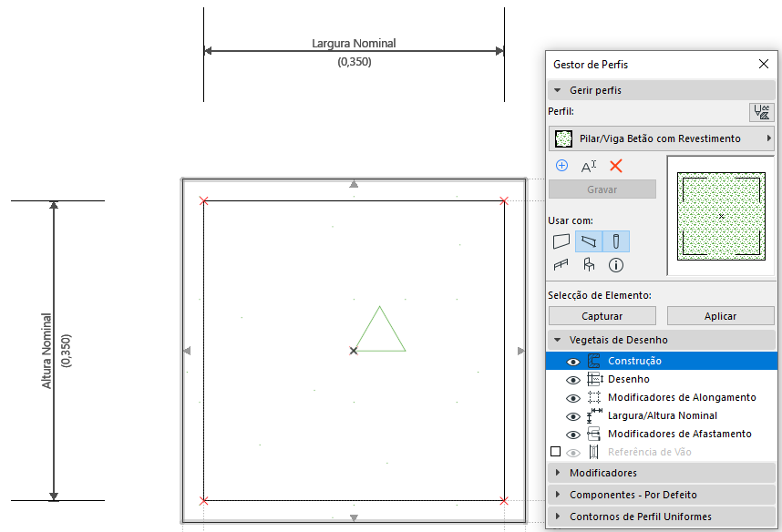The image size is (782, 532).
Task: Toggle Largura/Altura Nominal visibility eye
Action: (x=573, y=416)
